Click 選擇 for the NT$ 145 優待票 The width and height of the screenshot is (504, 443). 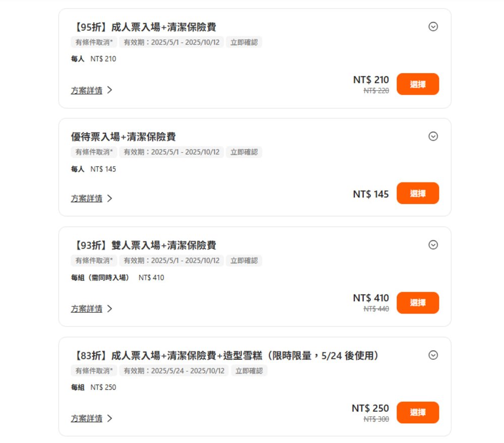tap(417, 194)
